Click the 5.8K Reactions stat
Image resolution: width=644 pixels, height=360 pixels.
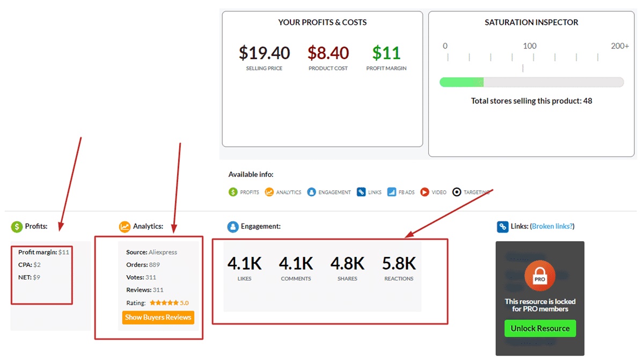(399, 264)
